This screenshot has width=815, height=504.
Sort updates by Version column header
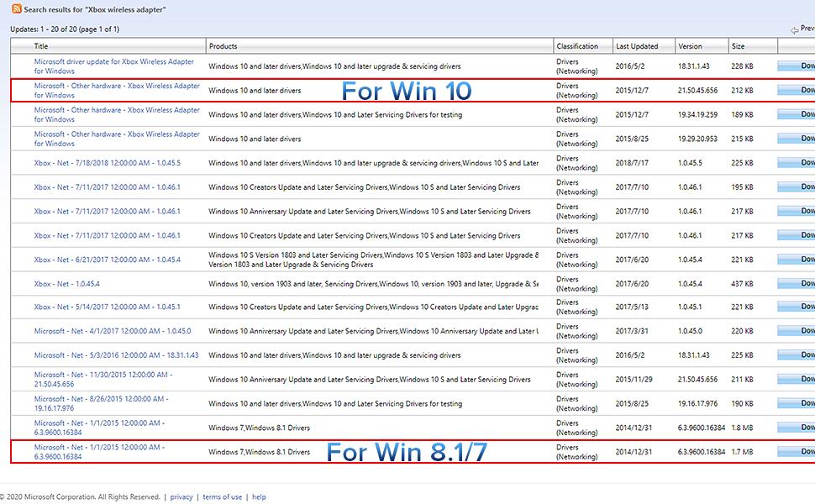tap(690, 46)
